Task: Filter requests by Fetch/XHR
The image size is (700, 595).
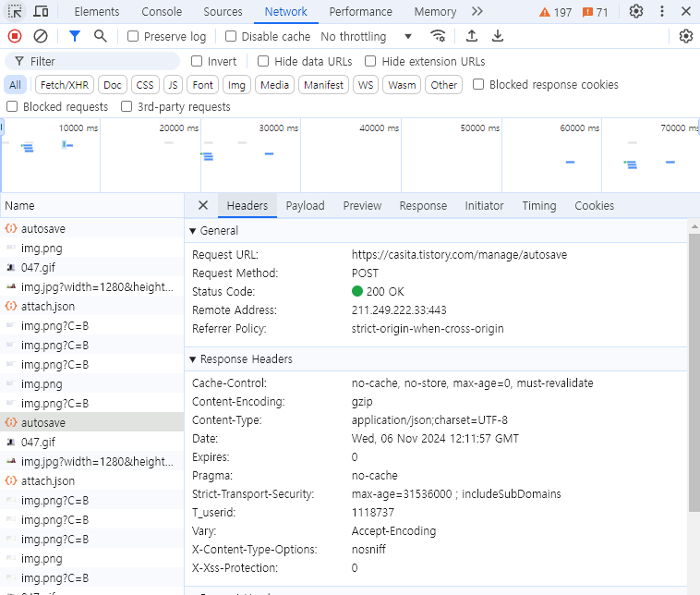Action: (x=65, y=85)
